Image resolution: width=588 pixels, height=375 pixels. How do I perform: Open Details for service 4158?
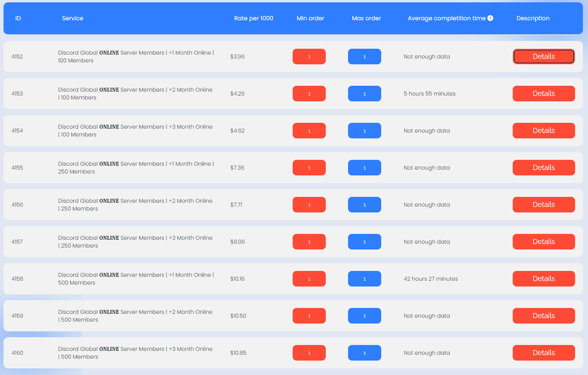(544, 279)
